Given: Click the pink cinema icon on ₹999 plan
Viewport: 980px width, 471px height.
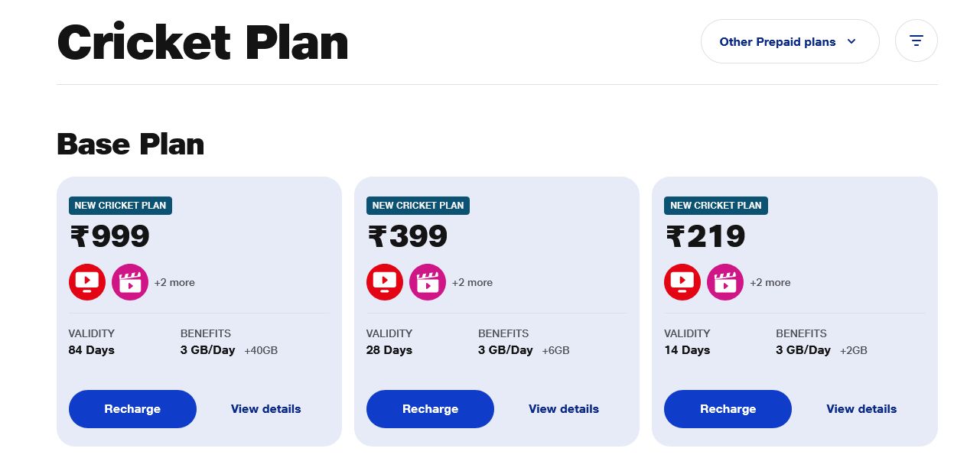Looking at the screenshot, I should point(130,282).
